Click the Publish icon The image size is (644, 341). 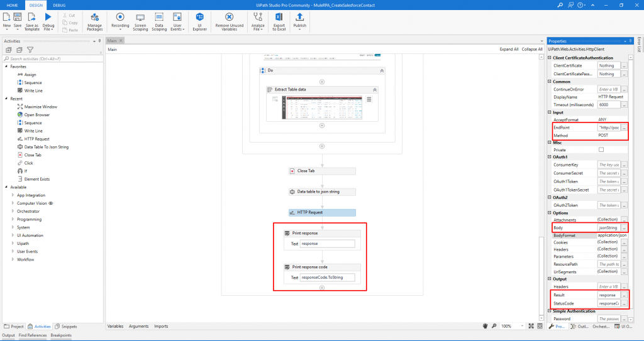click(x=299, y=17)
